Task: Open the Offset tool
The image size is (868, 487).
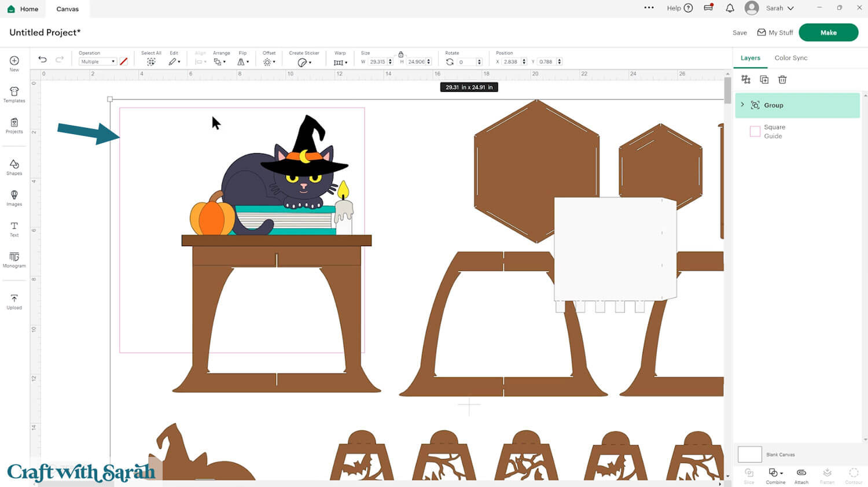Action: coord(269,61)
